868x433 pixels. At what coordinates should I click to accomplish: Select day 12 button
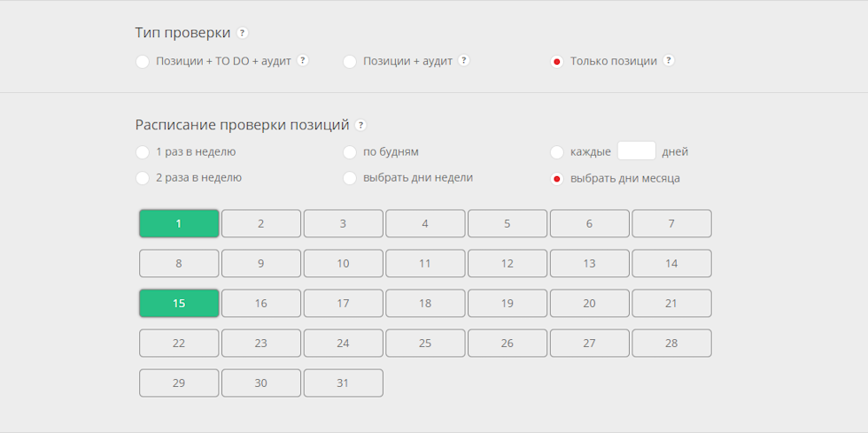click(508, 264)
